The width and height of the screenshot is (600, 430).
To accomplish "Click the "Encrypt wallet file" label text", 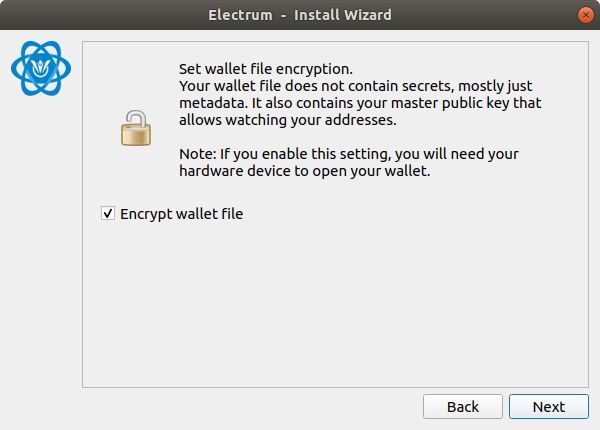I will point(181,214).
